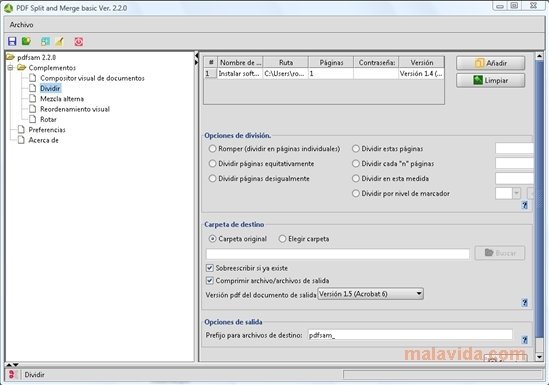Screen dimensions: 549x385
Task: Click help icon in Carpeta de destino
Action: tap(524, 303)
